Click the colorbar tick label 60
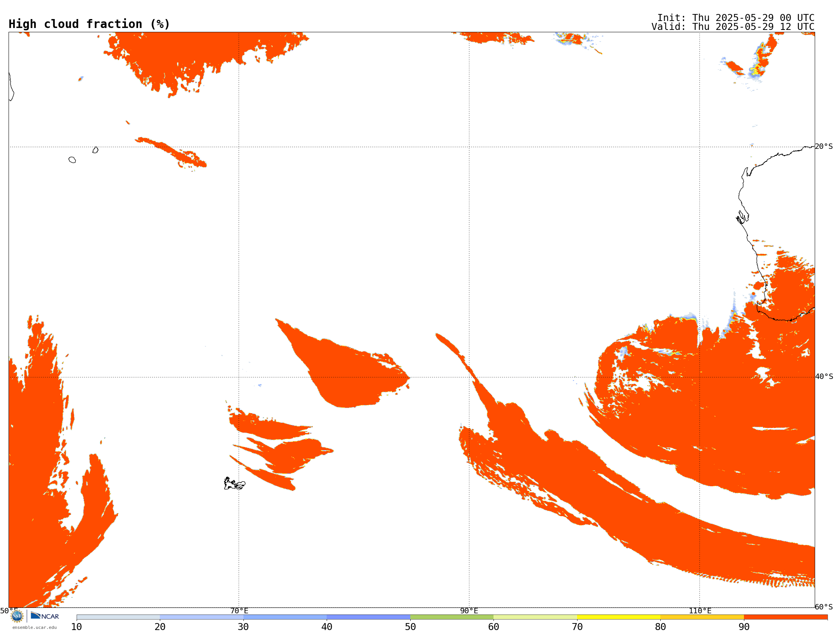Viewport: 840px width, 632px height. [x=493, y=627]
